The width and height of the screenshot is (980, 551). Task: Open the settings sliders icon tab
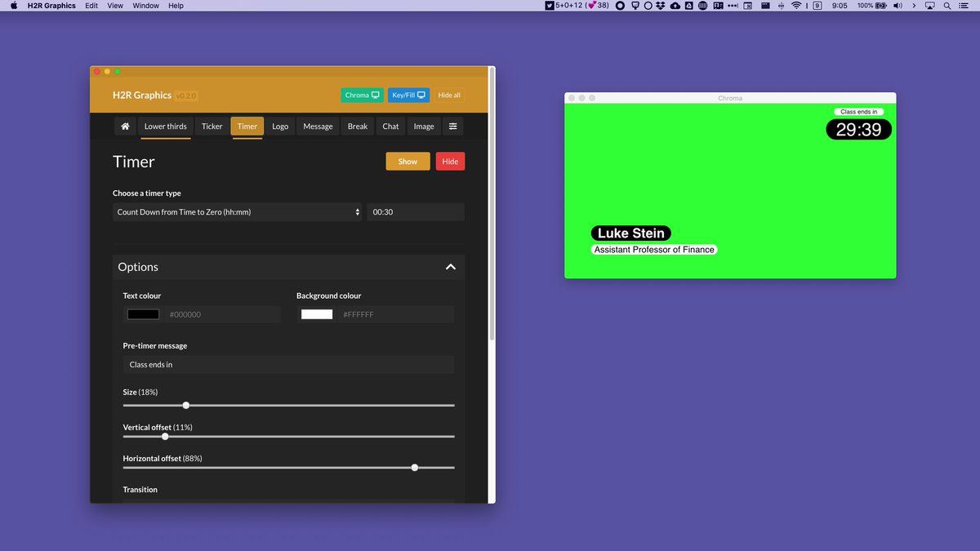click(x=452, y=127)
